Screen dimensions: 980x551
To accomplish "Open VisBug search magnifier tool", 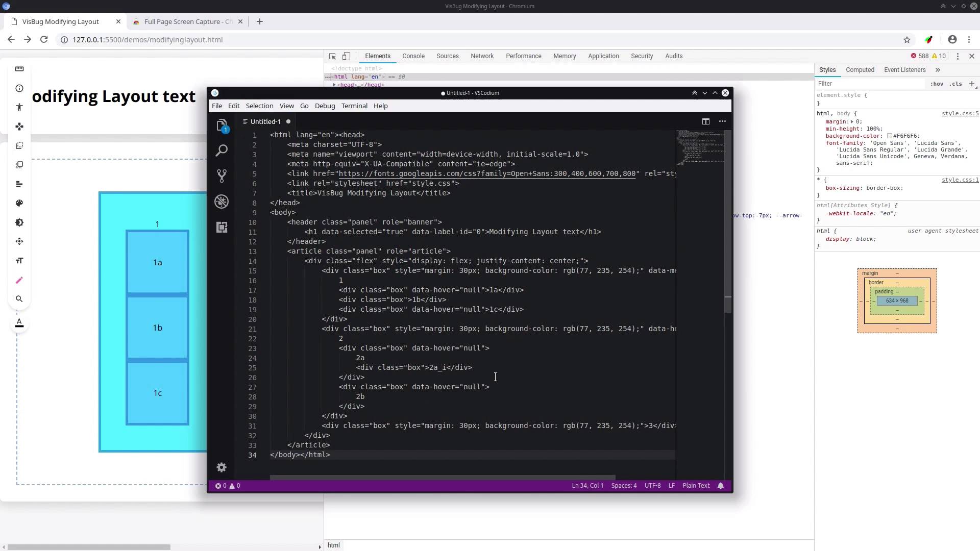I will [19, 299].
